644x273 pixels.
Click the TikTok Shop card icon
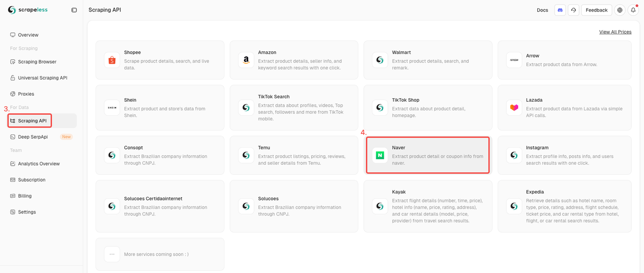click(380, 107)
